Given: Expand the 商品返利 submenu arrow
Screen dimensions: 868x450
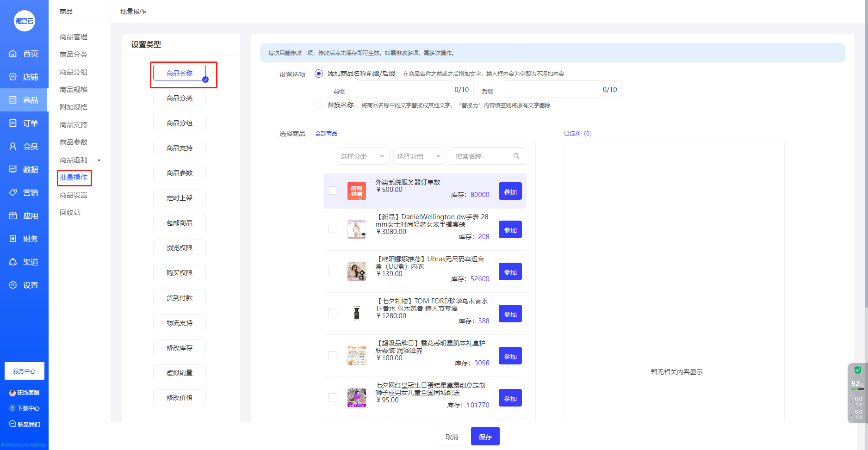Looking at the screenshot, I should [99, 160].
